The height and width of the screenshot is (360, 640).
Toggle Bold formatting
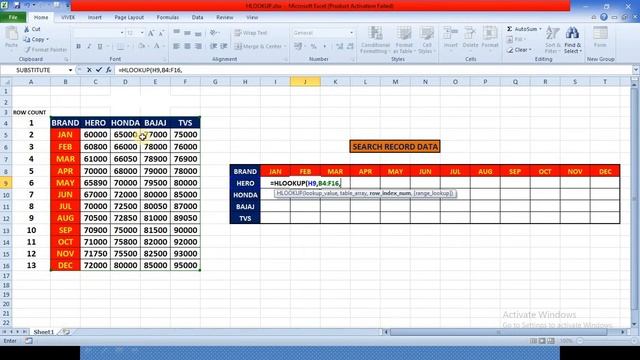[x=78, y=47]
